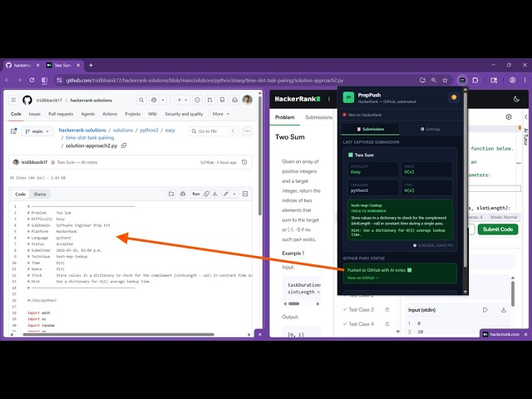532x399 pixels.
Task: Expand the edit options dropdown arrow
Action: pyautogui.click(x=234, y=194)
